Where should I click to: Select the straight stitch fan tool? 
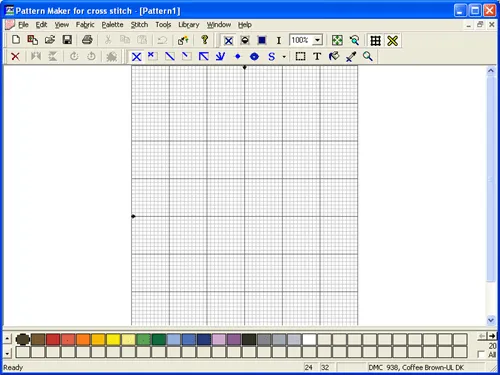pos(220,56)
